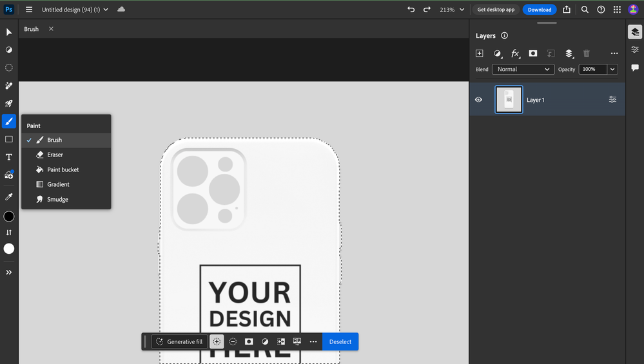Click the Deselect button
The height and width of the screenshot is (364, 644).
(x=340, y=341)
